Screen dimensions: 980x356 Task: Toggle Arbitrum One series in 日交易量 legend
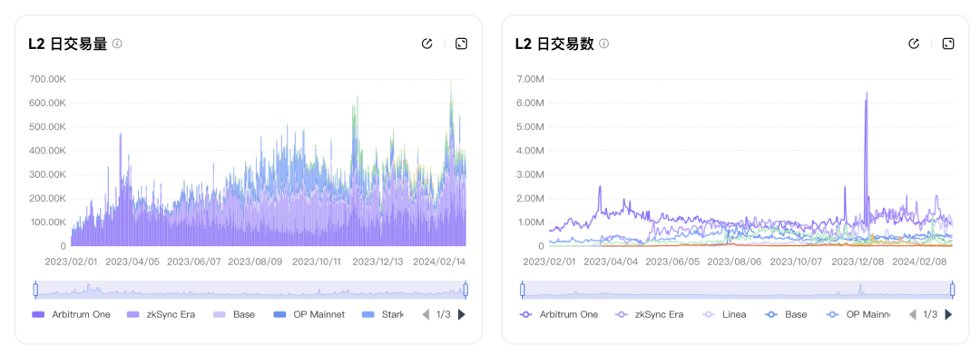[71, 315]
